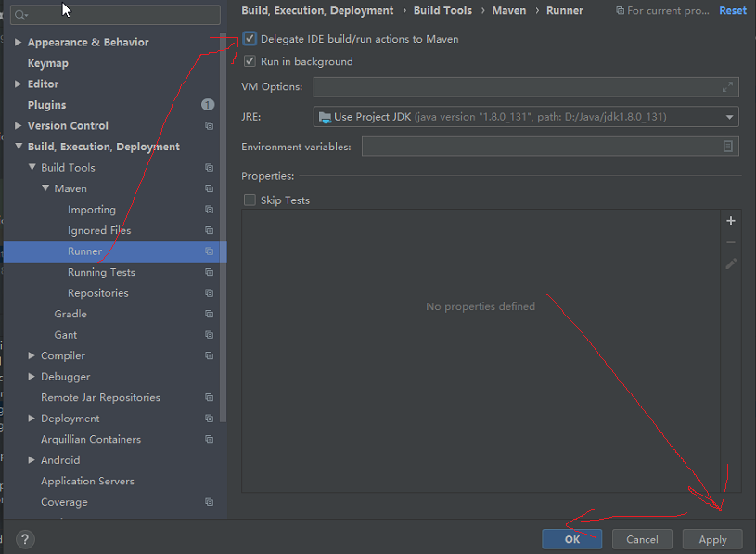
Task: Click project-level icon next to Repositories
Action: tap(210, 293)
